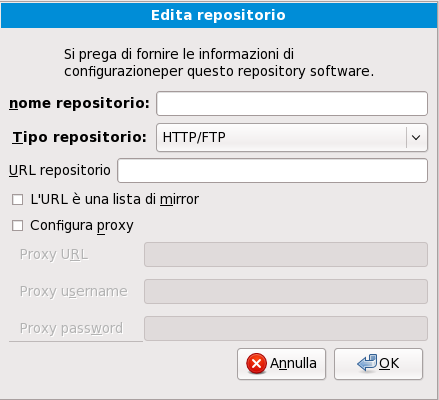Click the disabled Proxy URL field
The width and height of the screenshot is (439, 400).
coord(286,255)
